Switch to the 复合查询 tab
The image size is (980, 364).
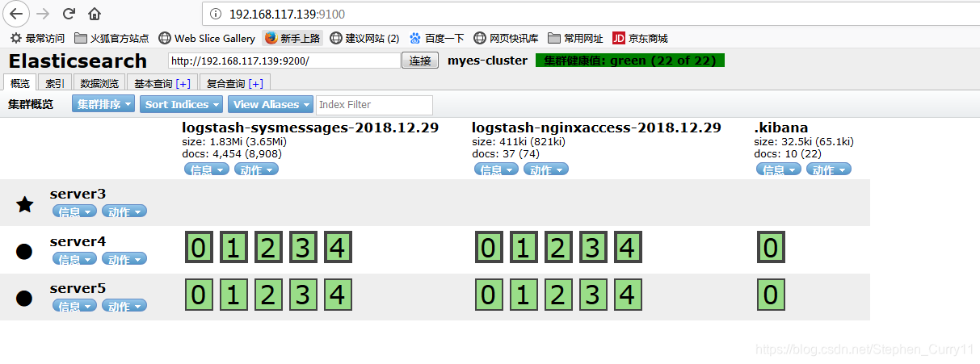(x=234, y=83)
